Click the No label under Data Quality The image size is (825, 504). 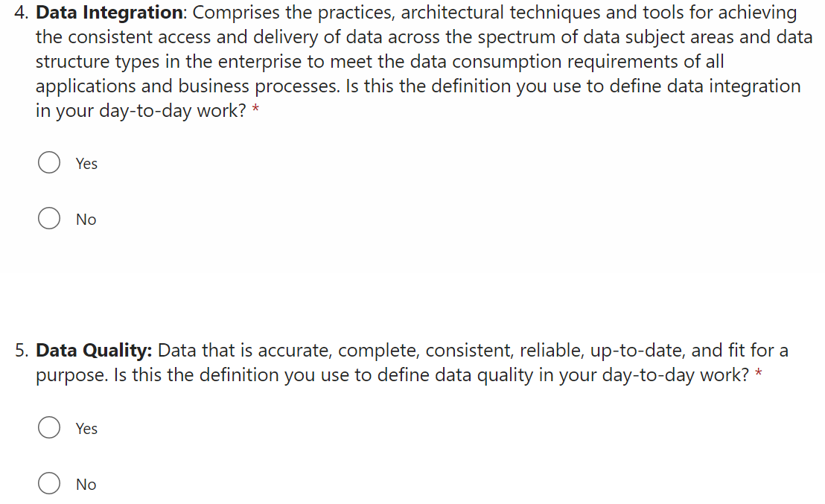coord(86,485)
